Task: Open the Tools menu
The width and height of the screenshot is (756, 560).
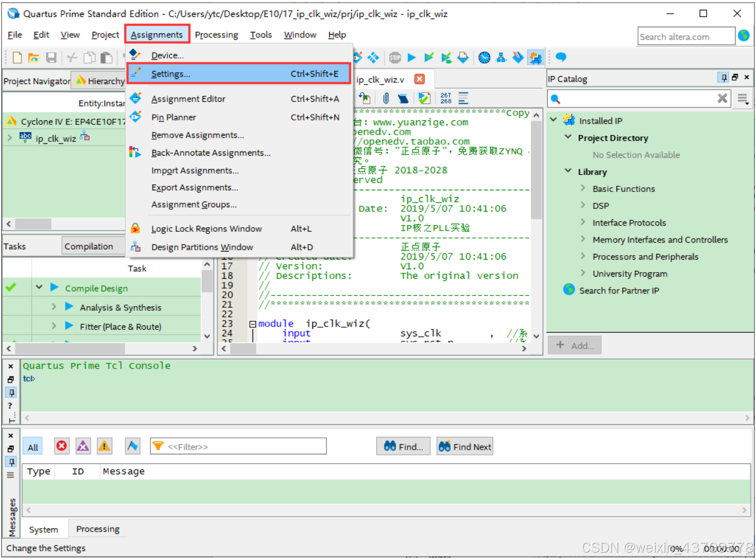Action: [x=261, y=35]
